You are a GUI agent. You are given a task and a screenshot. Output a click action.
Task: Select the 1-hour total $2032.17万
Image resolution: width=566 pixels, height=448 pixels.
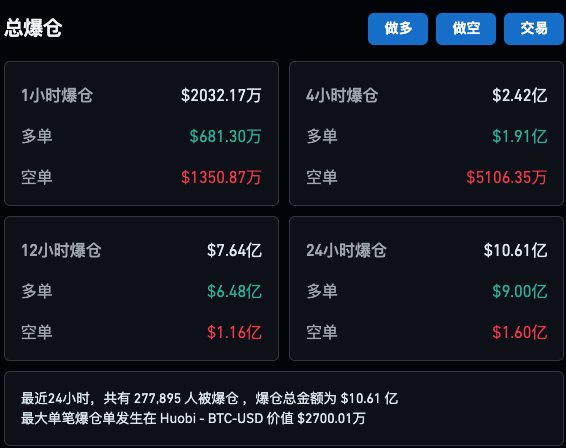[221, 96]
